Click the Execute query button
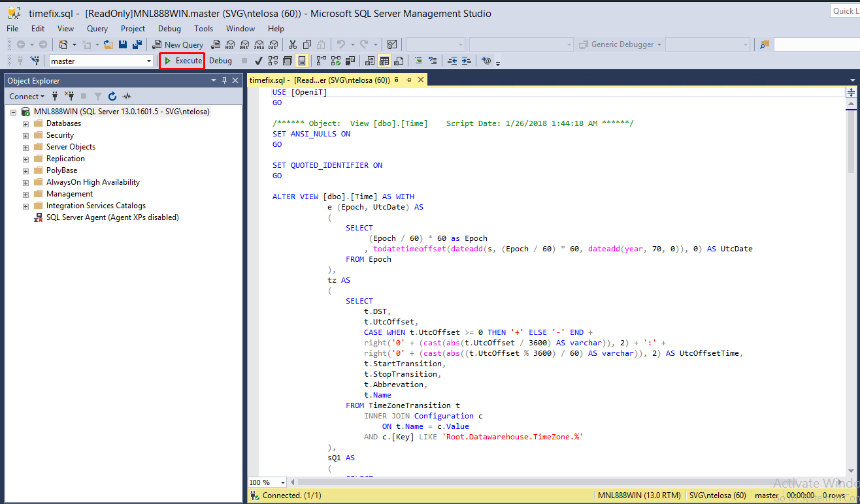The image size is (860, 504). point(183,61)
